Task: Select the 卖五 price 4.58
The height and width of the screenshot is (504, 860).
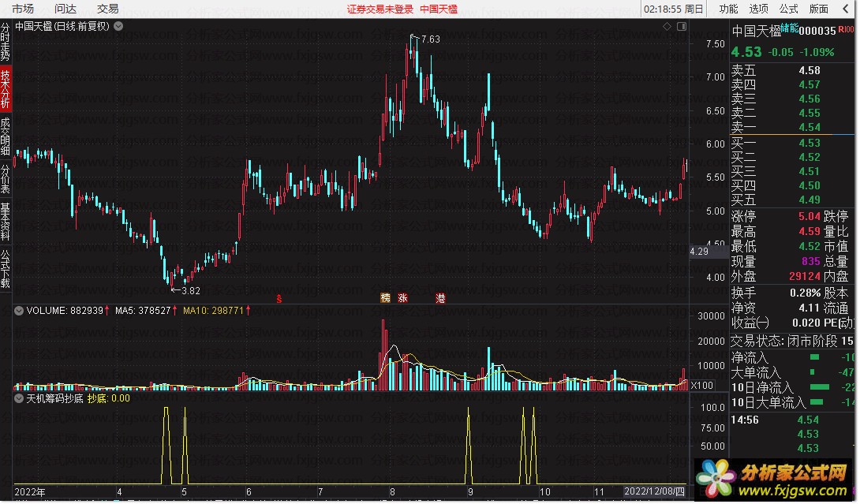Action: click(x=810, y=71)
